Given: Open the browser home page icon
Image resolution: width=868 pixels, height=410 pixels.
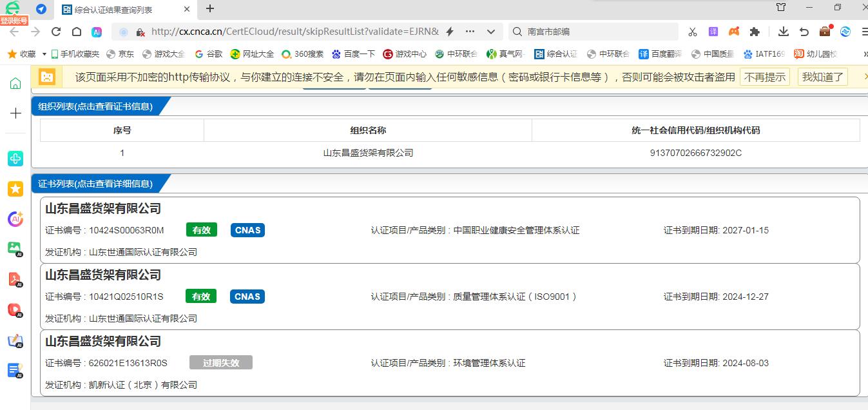Looking at the screenshot, I should (x=76, y=32).
